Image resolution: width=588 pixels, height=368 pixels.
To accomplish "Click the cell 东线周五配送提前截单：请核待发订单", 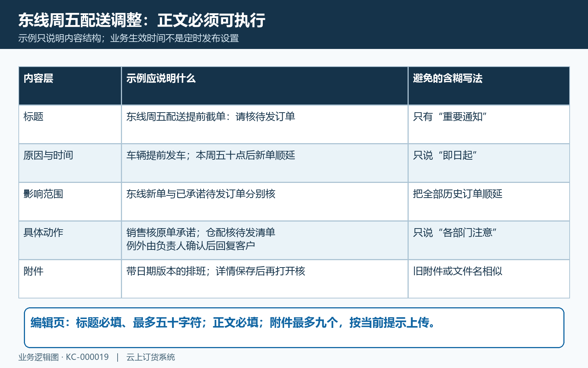I will click(x=265, y=124).
